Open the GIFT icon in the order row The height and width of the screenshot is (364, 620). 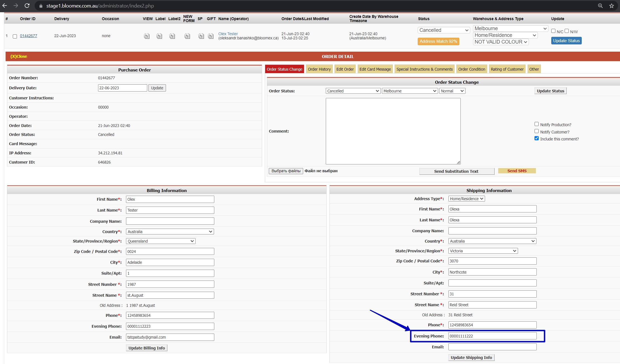tap(211, 36)
